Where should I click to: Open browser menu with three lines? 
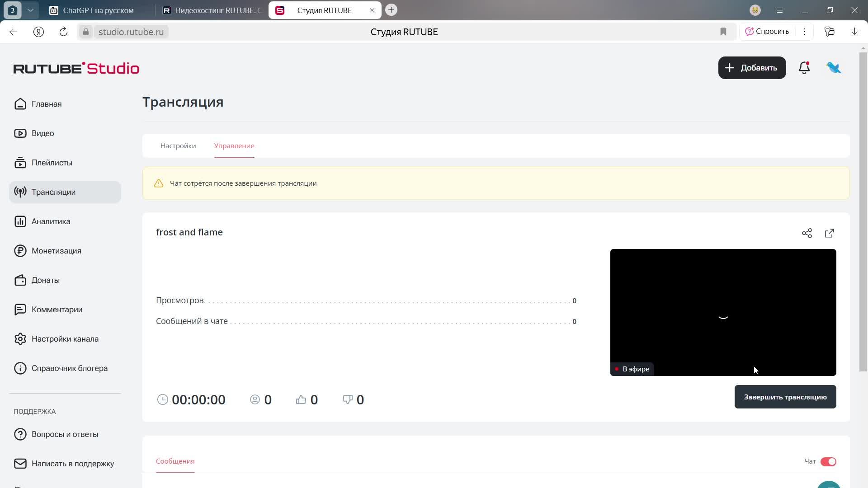tap(780, 10)
